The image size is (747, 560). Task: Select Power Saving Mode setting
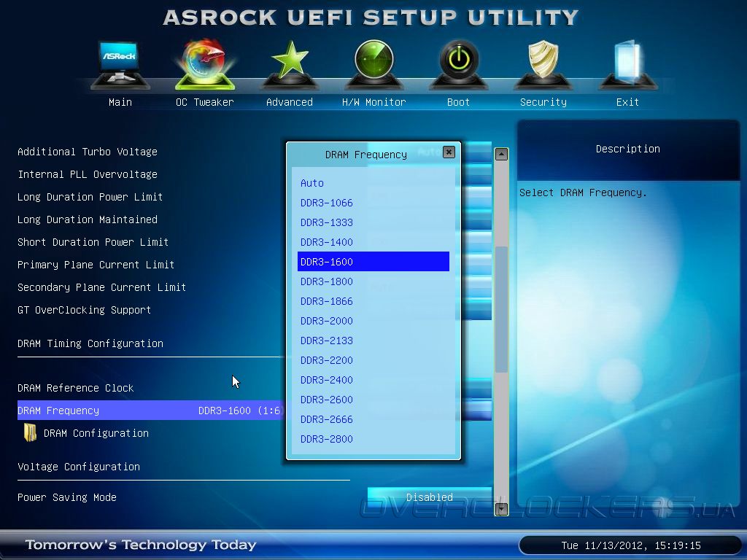(66, 497)
